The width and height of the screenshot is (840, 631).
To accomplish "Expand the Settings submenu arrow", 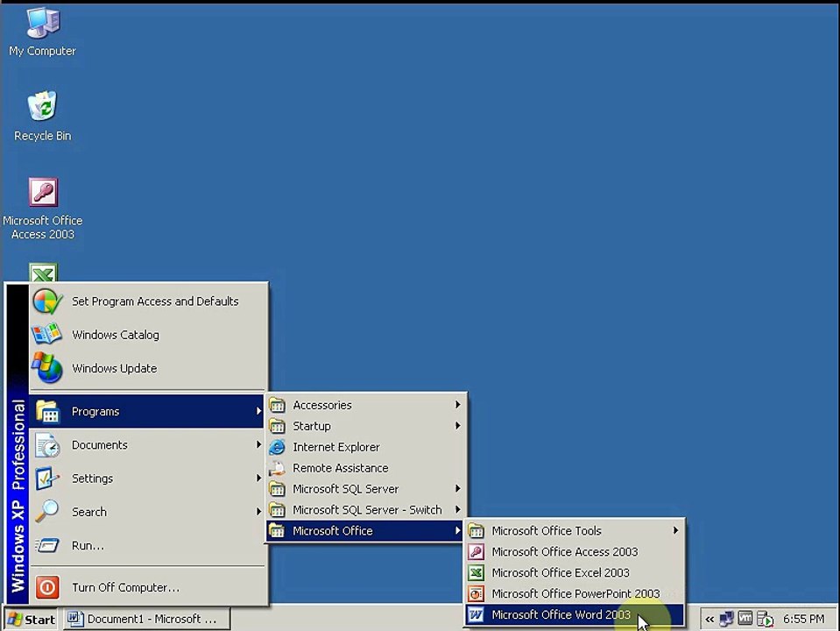I will coord(258,478).
